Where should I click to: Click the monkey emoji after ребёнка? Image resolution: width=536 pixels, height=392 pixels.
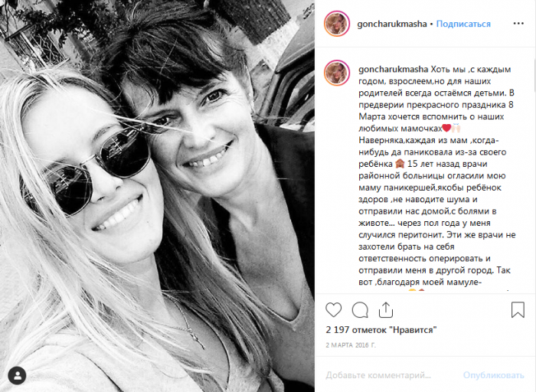pos(400,164)
